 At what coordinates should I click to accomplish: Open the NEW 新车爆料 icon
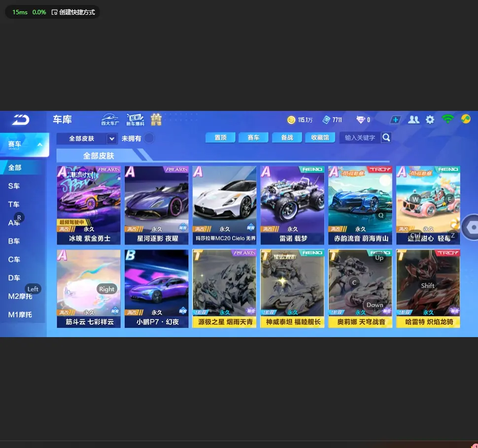[x=135, y=120]
